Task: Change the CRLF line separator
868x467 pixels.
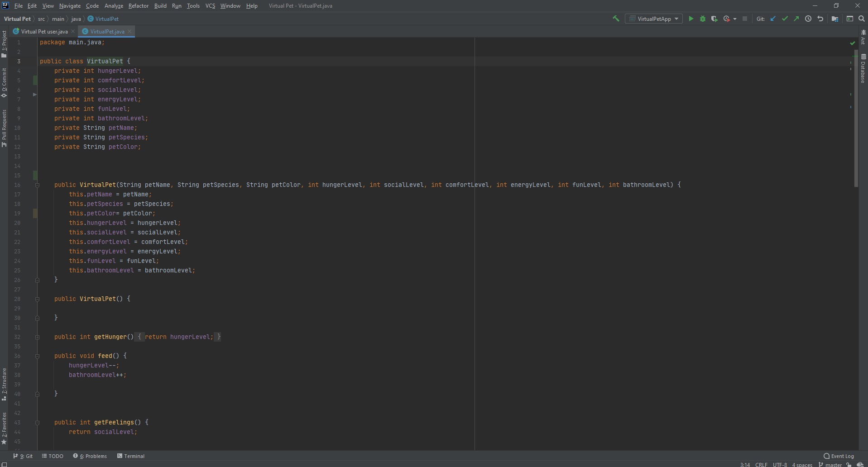Action: pos(761,464)
